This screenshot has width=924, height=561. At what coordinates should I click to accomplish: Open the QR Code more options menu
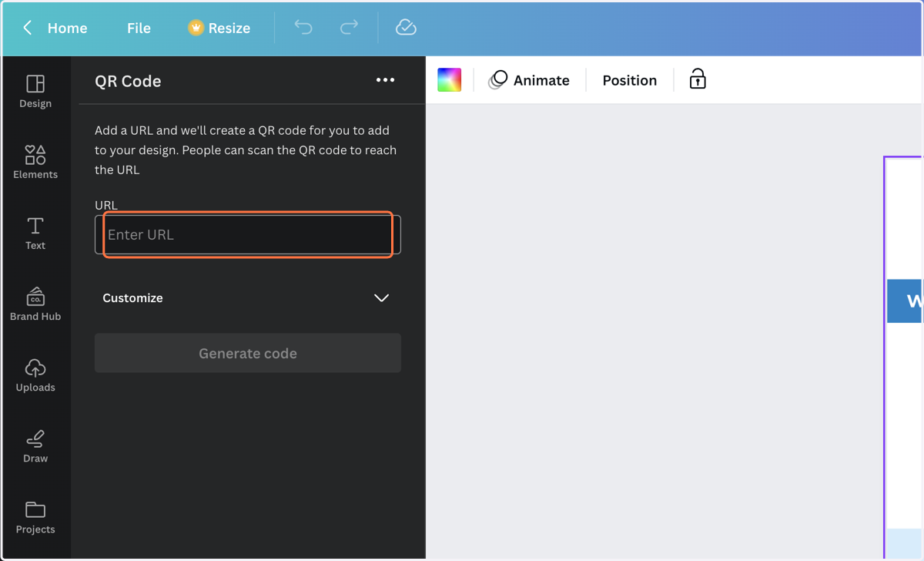point(385,80)
